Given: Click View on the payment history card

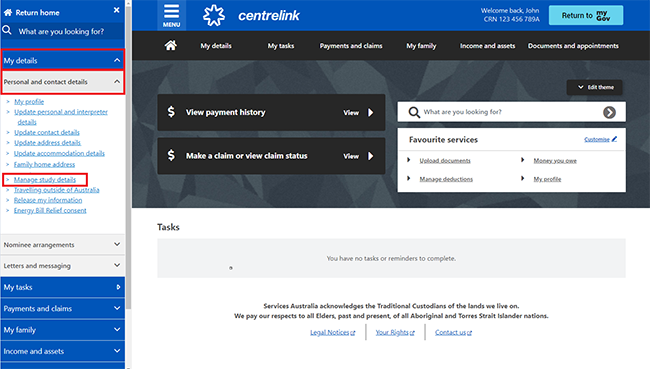Looking at the screenshot, I should 351,113.
